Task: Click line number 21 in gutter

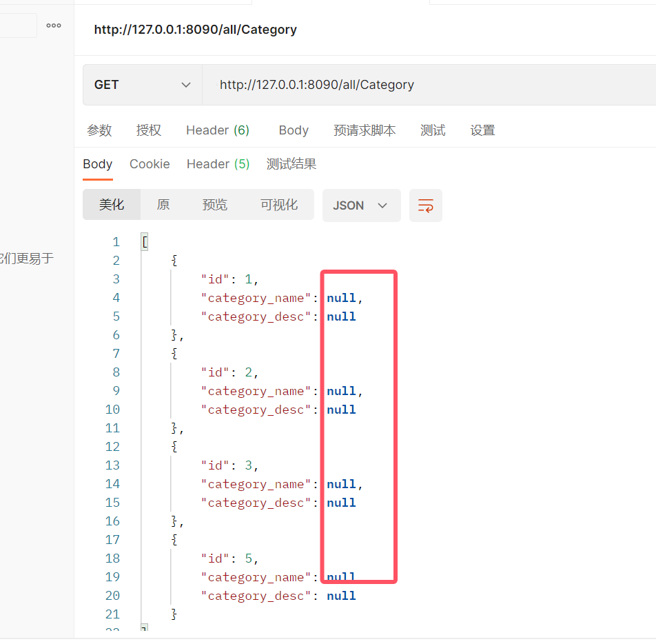Action: [x=112, y=614]
